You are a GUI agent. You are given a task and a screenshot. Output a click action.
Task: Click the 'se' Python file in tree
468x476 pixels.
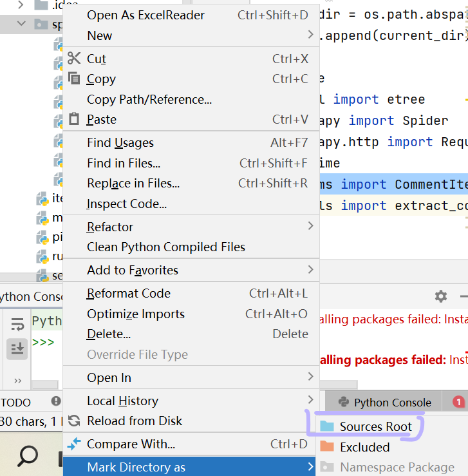coord(50,276)
